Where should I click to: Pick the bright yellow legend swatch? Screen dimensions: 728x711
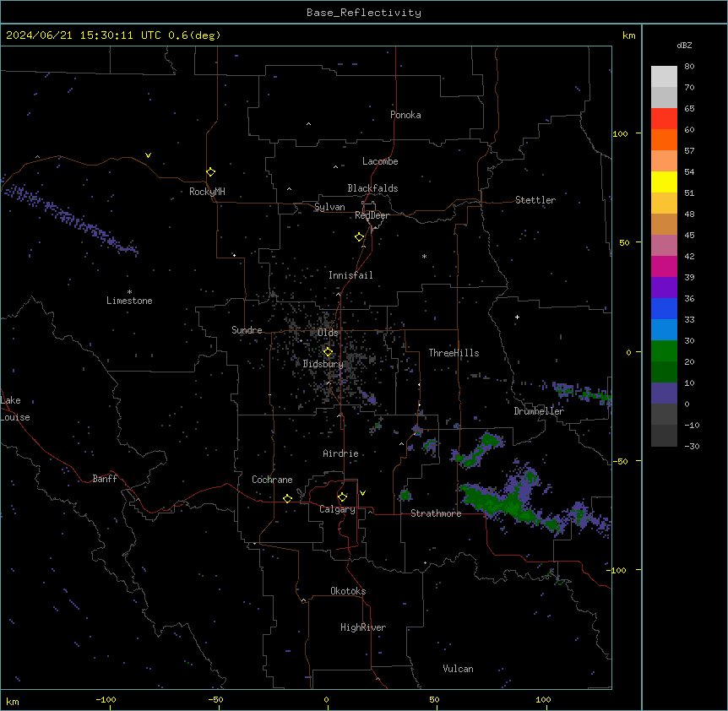[664, 182]
